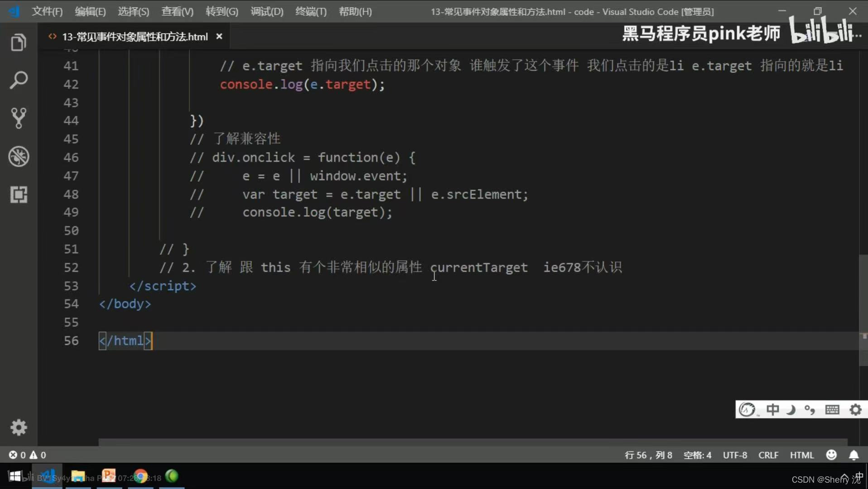
Task: Click the feedback smiley icon
Action: click(x=831, y=455)
